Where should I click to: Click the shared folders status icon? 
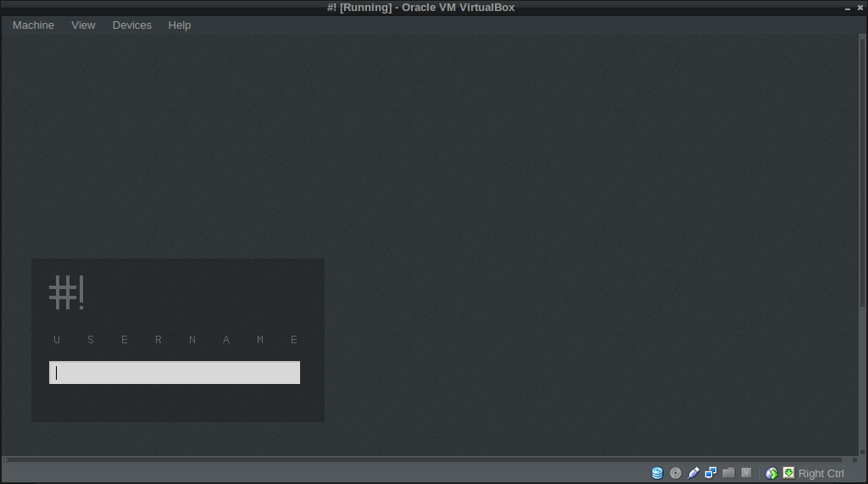pos(728,473)
